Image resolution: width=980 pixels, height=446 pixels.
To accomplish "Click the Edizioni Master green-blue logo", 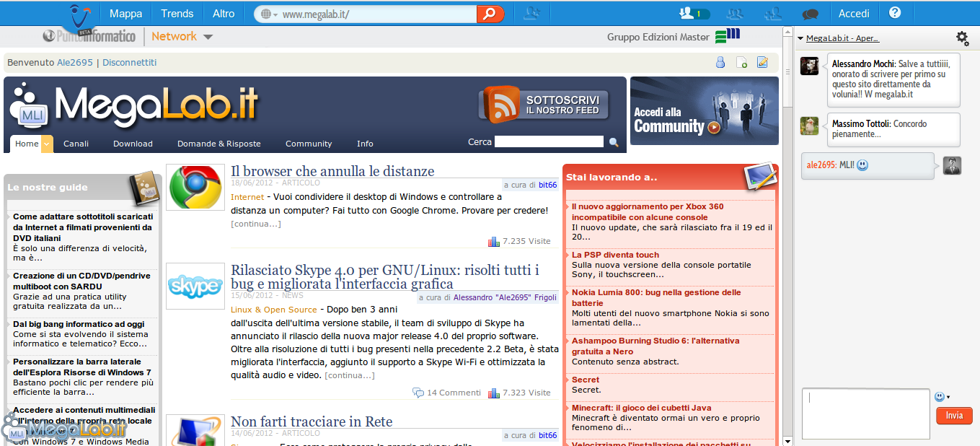I will (728, 35).
